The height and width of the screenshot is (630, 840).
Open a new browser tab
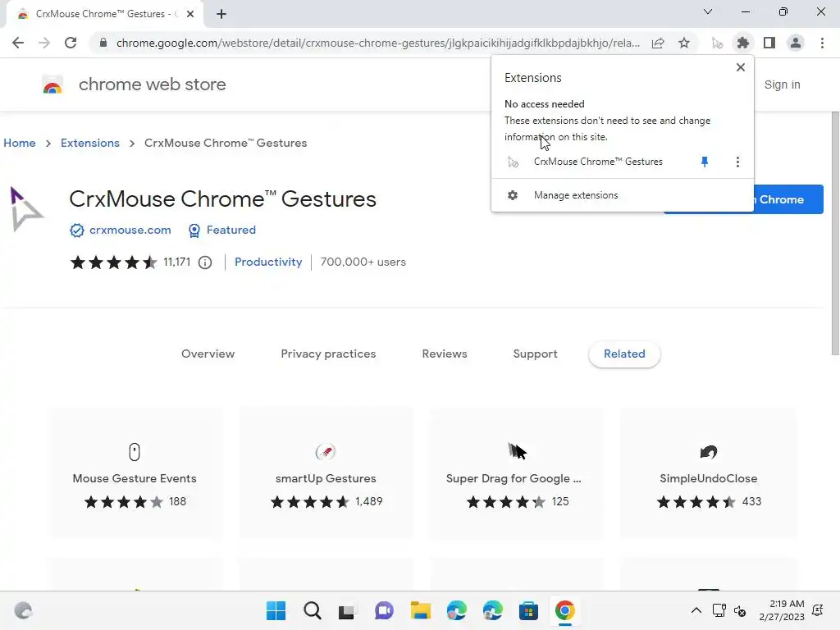tap(221, 14)
